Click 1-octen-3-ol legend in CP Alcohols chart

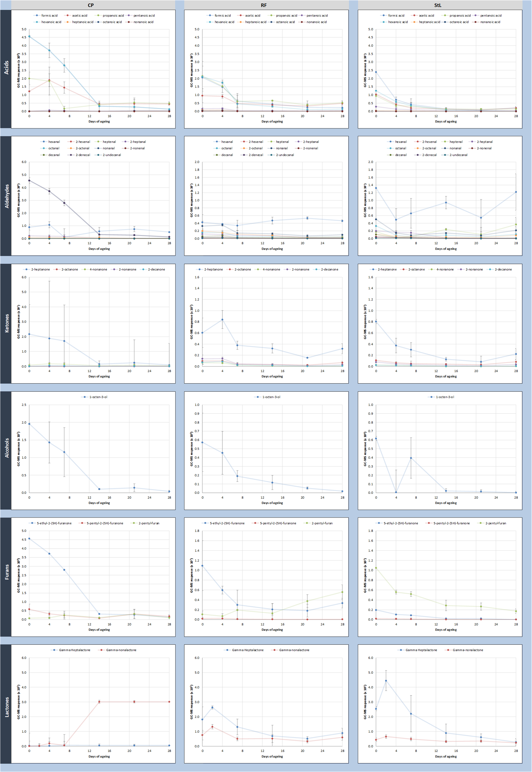coord(94,397)
